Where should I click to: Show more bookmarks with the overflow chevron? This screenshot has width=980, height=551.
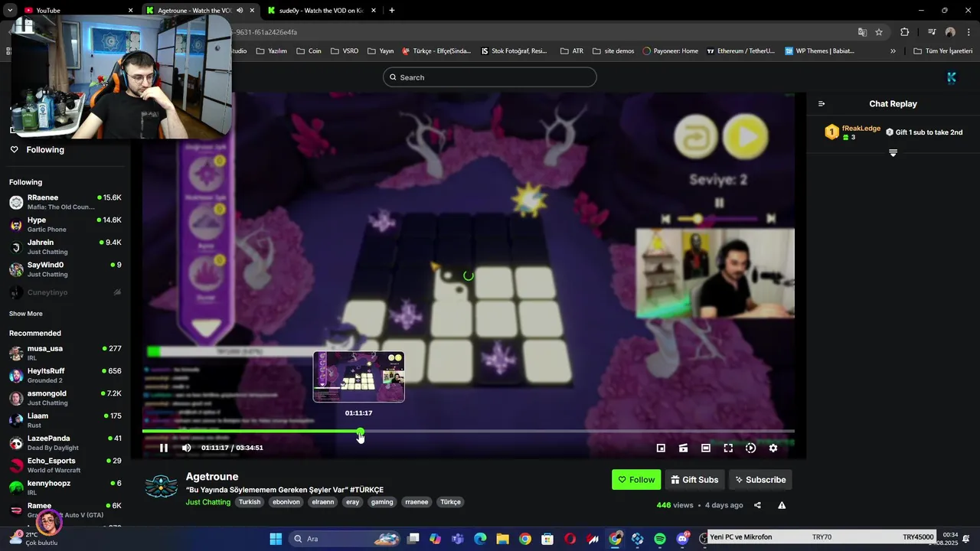(893, 51)
